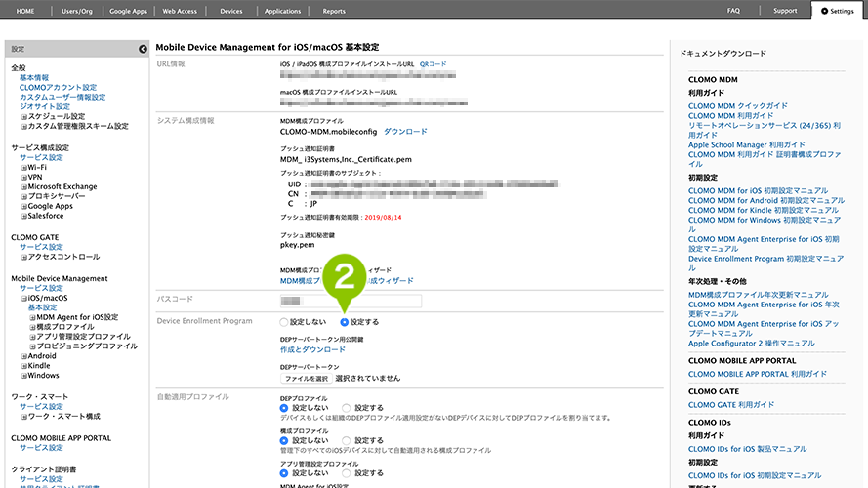Open サービス設定 under Mobile Device Management

point(42,288)
